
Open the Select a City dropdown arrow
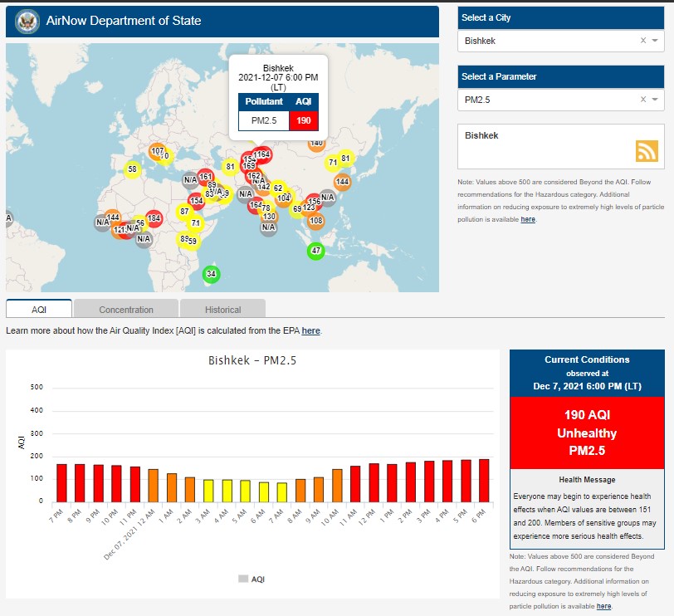point(655,41)
